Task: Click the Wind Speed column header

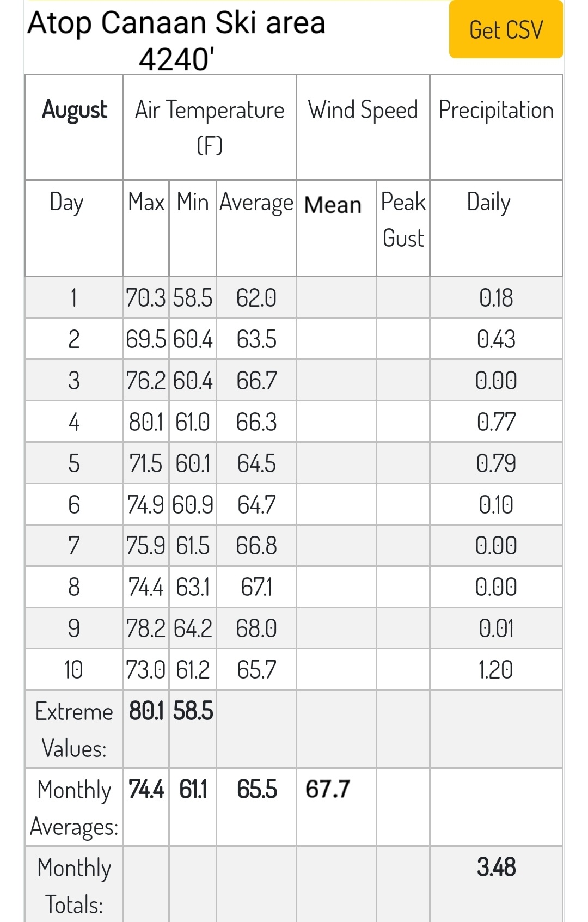Action: 363,110
